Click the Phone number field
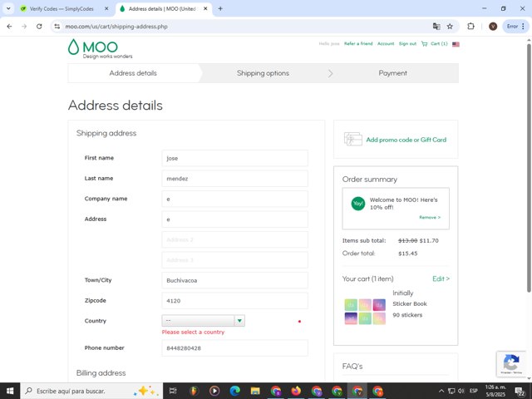The image size is (532, 399). point(234,348)
